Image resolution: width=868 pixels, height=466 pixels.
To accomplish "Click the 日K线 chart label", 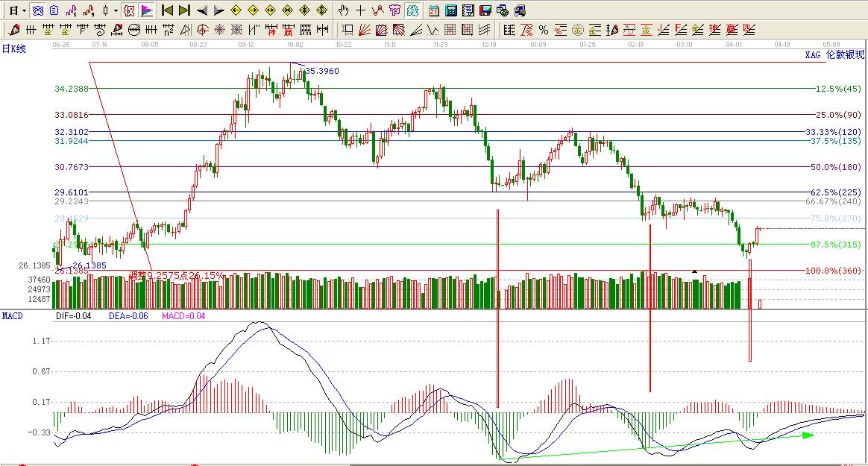I will pos(13,49).
